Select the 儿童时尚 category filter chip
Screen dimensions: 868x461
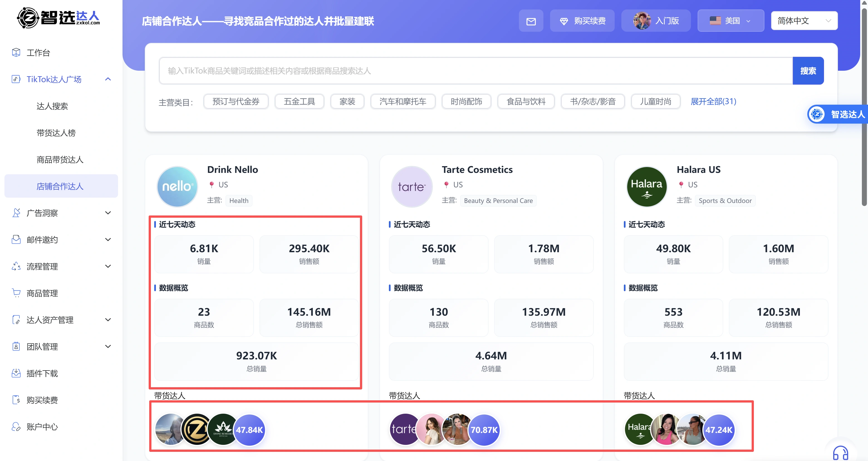655,101
